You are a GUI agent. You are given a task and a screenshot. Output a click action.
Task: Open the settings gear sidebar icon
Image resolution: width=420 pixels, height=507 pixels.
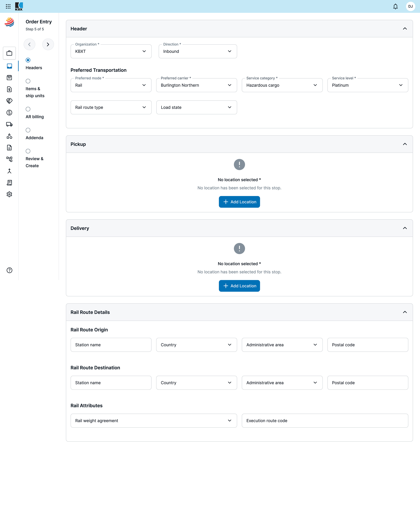coord(9,194)
